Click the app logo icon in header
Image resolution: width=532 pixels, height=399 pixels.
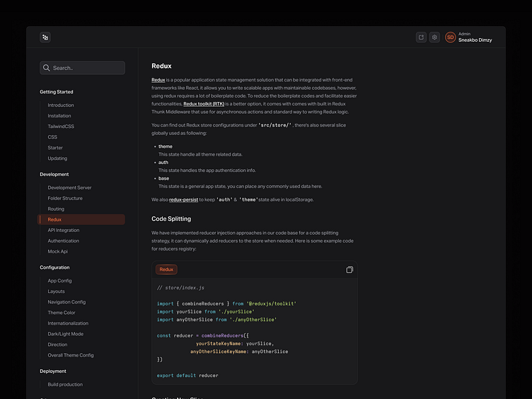[x=45, y=37]
